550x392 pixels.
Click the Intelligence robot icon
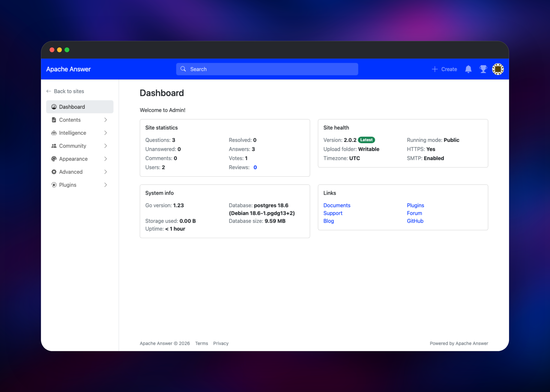coord(54,133)
